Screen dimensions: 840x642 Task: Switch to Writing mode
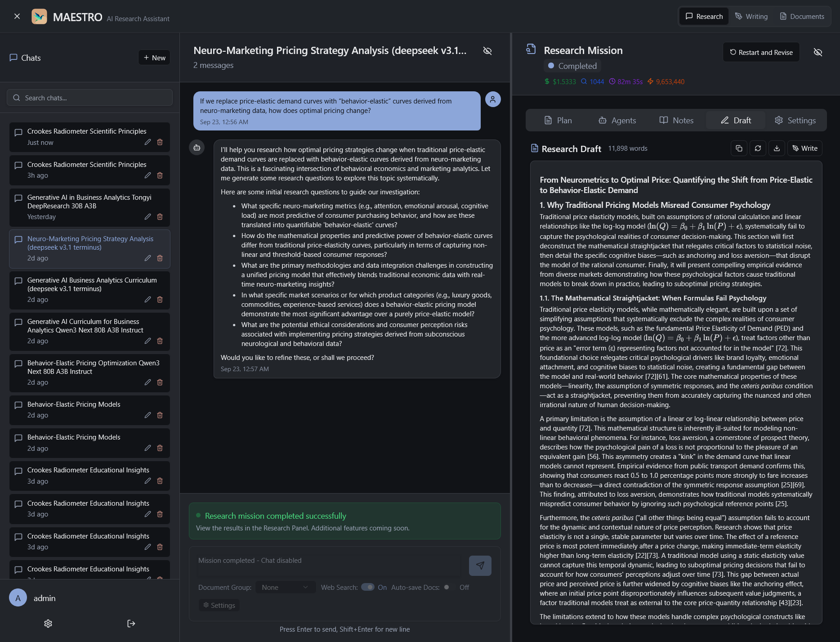tap(751, 17)
